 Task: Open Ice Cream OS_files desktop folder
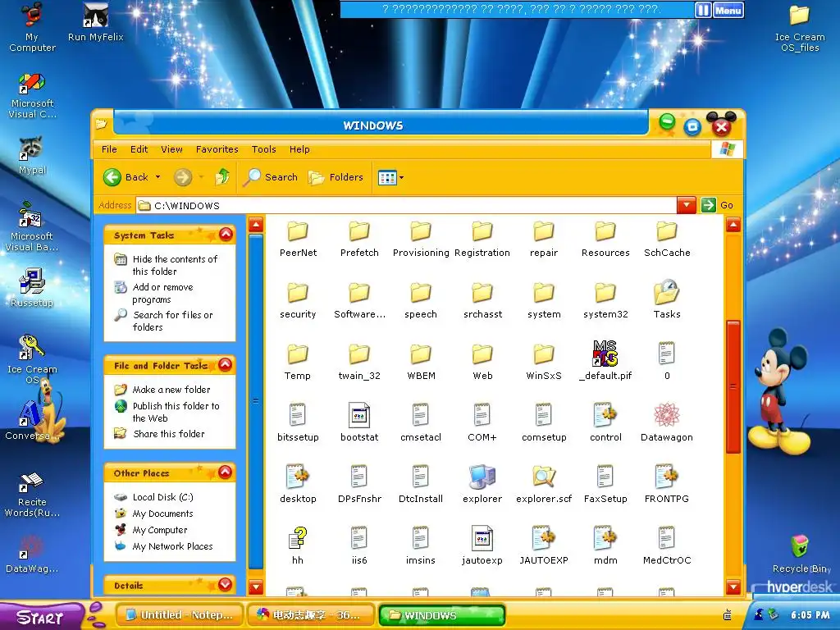pyautogui.click(x=799, y=29)
